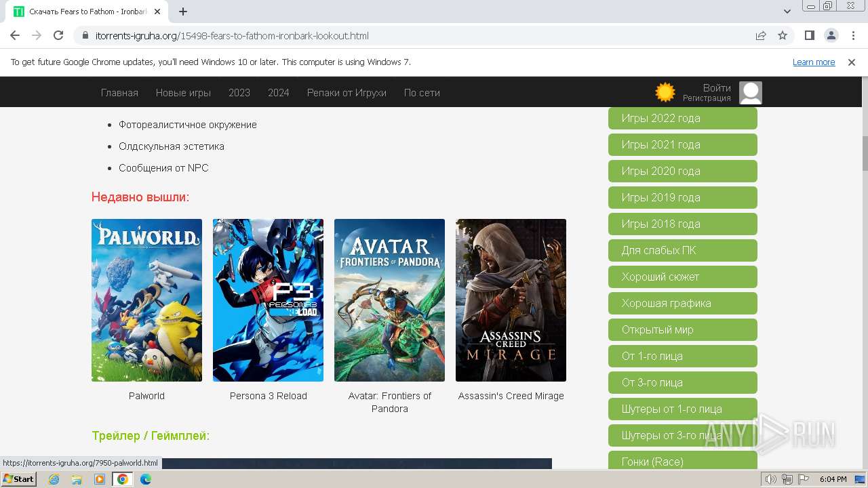Select the Игры 2019 года category
Screen dimensions: 868x488
pos(683,197)
